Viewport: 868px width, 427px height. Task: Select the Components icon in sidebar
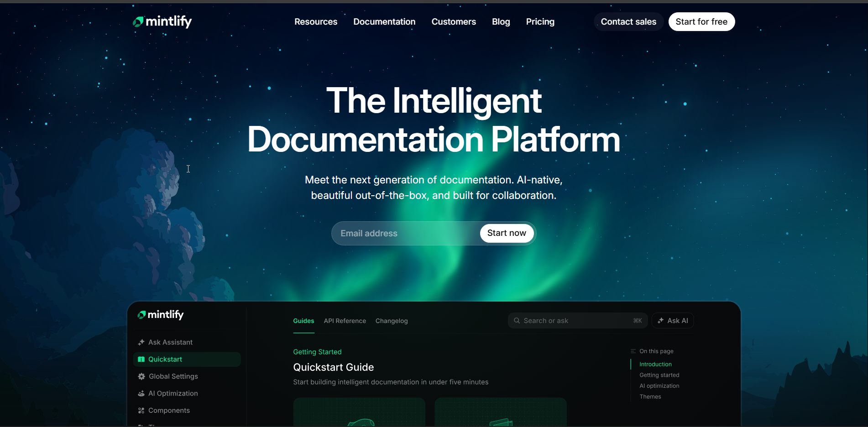click(141, 410)
